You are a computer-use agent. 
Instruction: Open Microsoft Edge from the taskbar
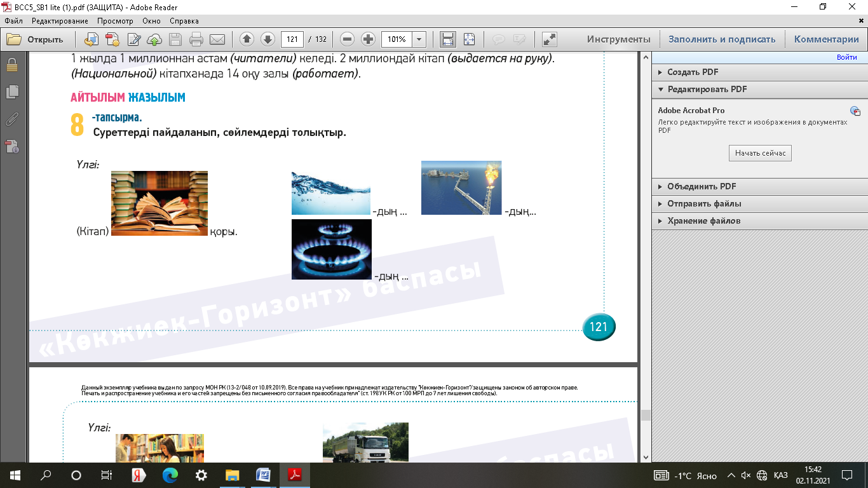tap(170, 475)
